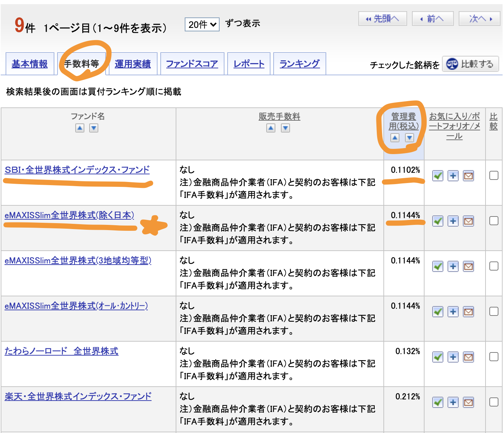The width and height of the screenshot is (504, 433).
Task: Sort 管理費用(税込) ascending with up arrow
Action: point(395,138)
